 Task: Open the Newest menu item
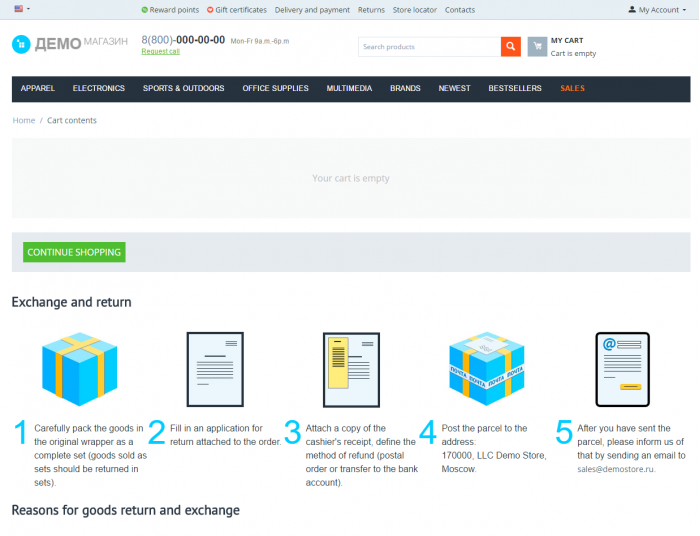click(x=454, y=88)
